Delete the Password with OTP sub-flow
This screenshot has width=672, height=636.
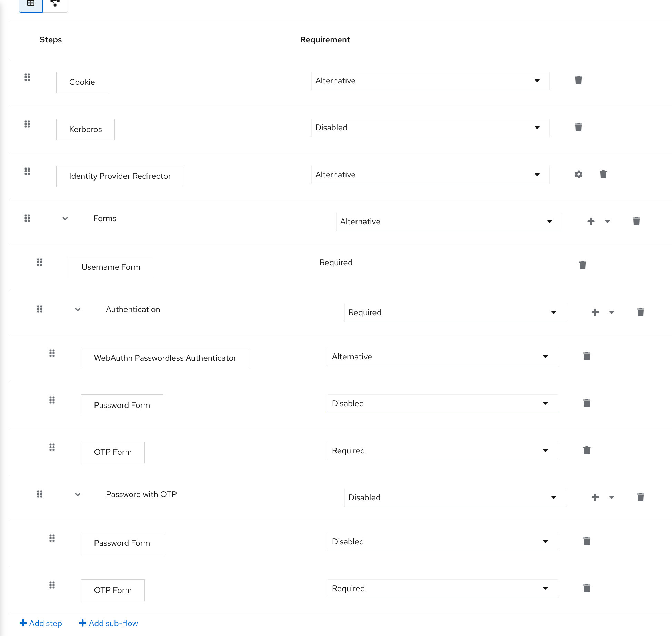pyautogui.click(x=640, y=497)
